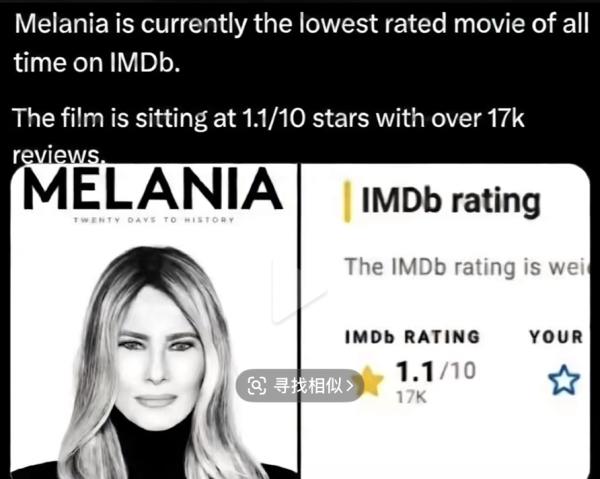
Task: Click the "Twenty Days to History" subtitle
Action: pyautogui.click(x=154, y=220)
